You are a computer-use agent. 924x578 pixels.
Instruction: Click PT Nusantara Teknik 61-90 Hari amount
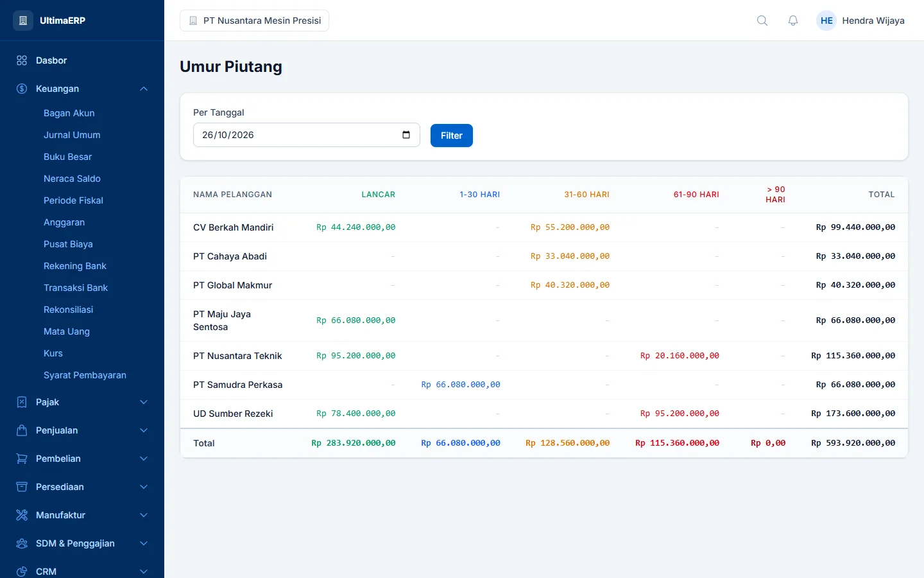tap(680, 356)
